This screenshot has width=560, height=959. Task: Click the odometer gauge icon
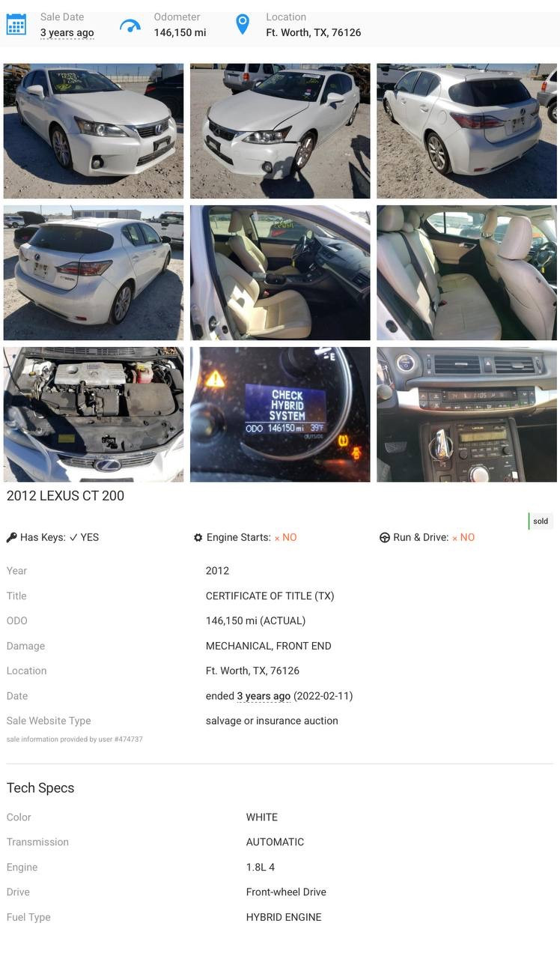pos(130,26)
